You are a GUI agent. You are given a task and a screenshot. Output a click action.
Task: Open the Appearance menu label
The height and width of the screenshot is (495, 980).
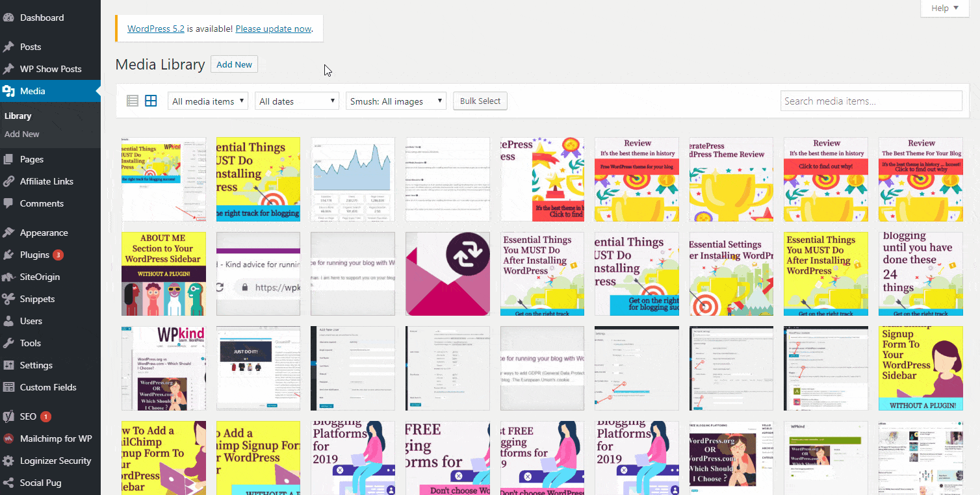44,233
